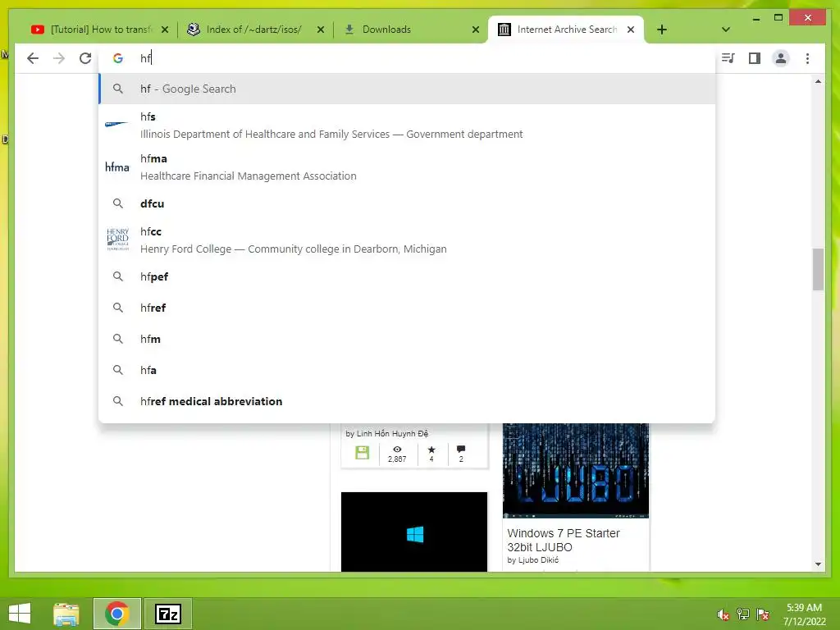Click the forward navigation arrow
The image size is (840, 630).
click(59, 58)
